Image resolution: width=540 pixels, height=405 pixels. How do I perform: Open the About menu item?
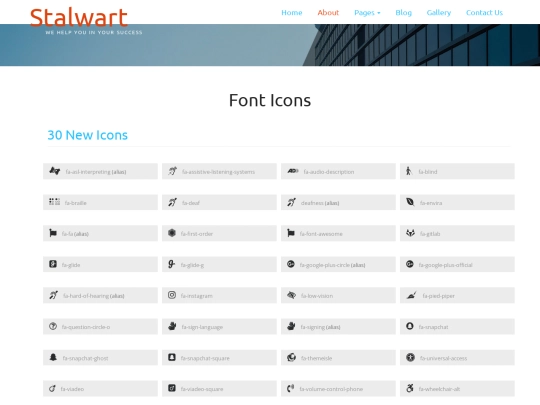pos(328,13)
